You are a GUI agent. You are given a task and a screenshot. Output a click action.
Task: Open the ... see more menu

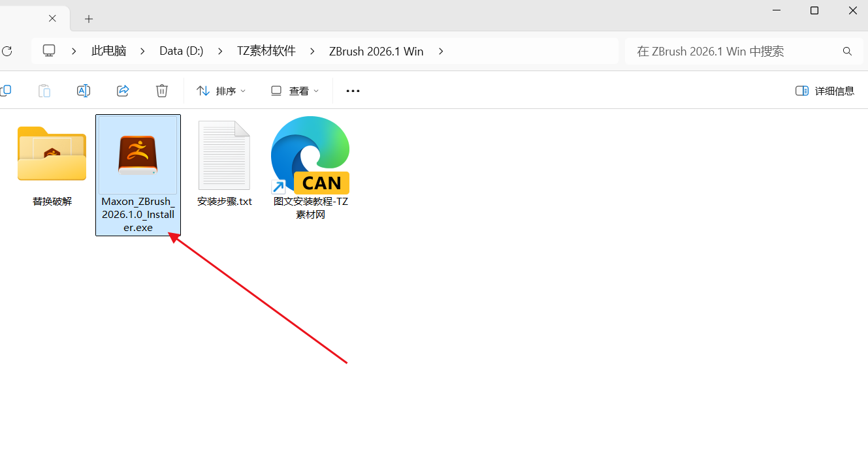(353, 91)
